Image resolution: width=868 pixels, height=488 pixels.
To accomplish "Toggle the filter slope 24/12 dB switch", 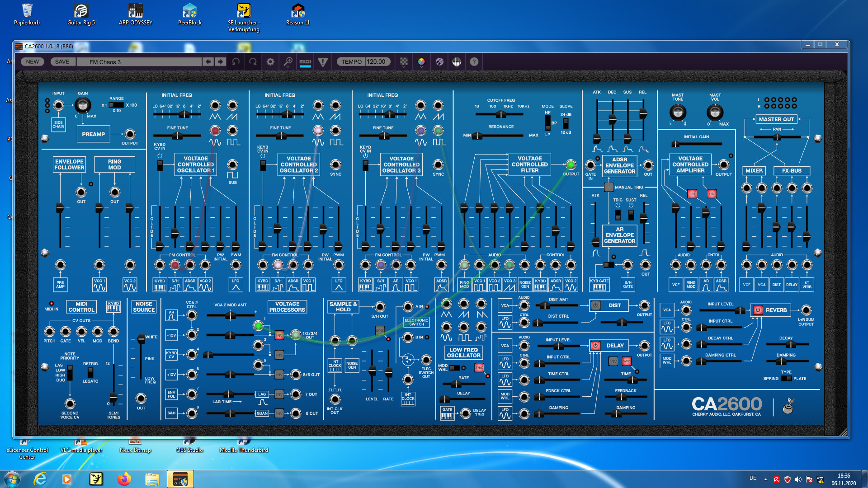I will click(566, 123).
